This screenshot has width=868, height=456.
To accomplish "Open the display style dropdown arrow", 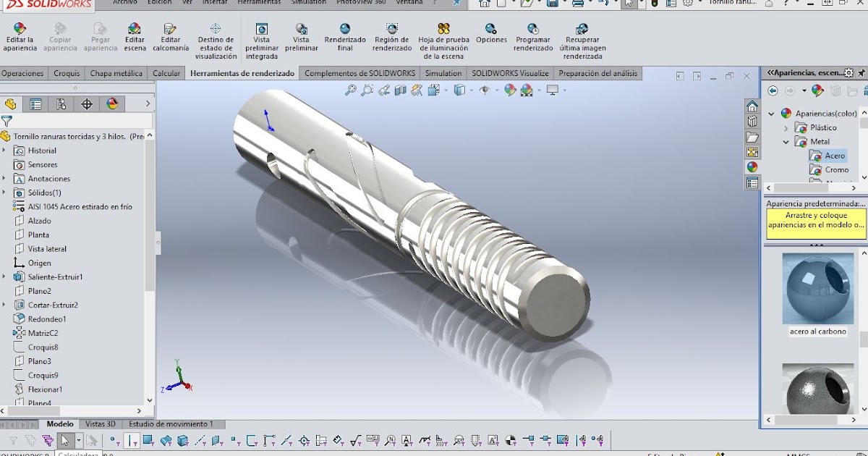I will point(471,91).
